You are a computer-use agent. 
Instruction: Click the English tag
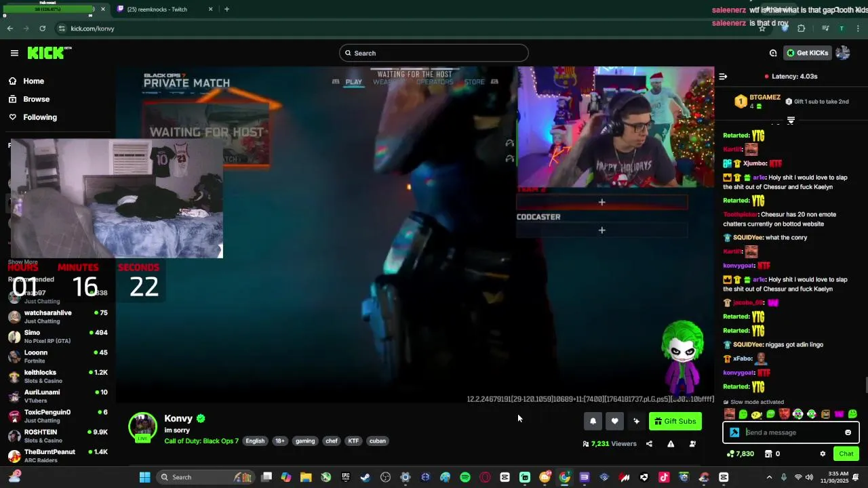tap(255, 441)
